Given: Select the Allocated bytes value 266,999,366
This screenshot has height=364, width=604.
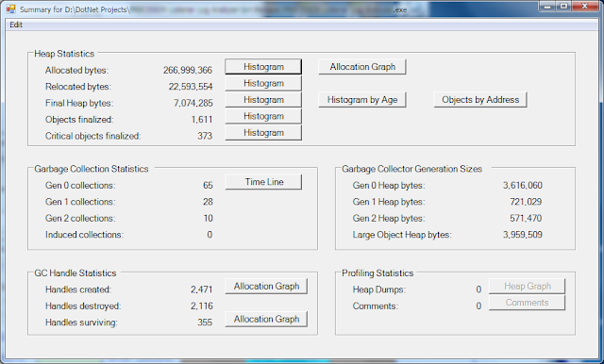Looking at the screenshot, I should (188, 70).
